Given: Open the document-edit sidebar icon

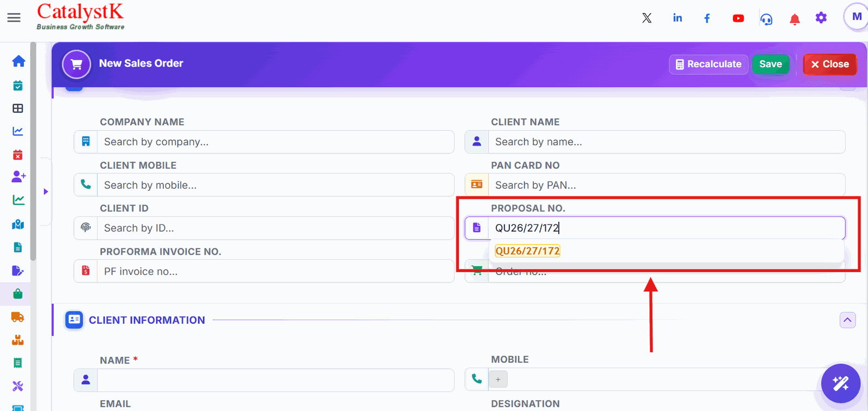Looking at the screenshot, I should pyautogui.click(x=18, y=271).
